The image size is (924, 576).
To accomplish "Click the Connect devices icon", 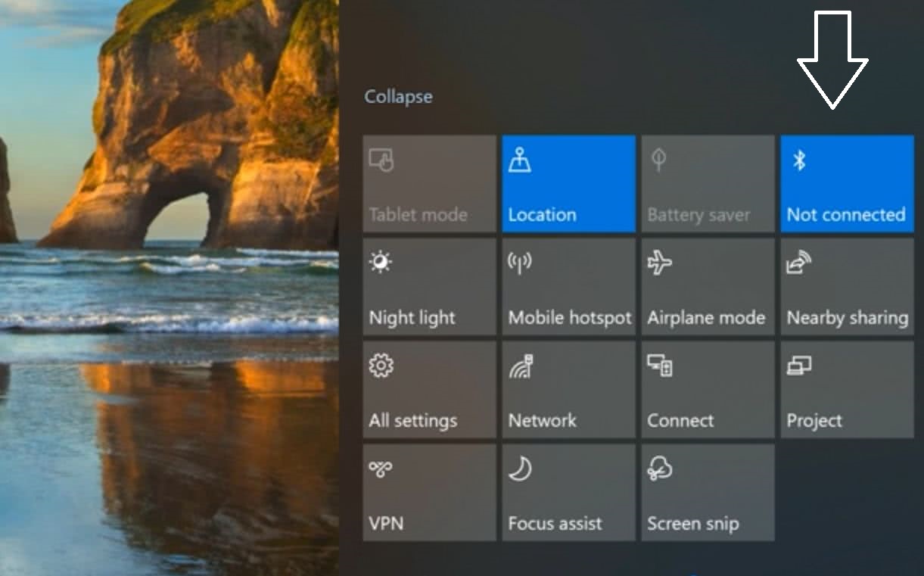I will point(659,366).
